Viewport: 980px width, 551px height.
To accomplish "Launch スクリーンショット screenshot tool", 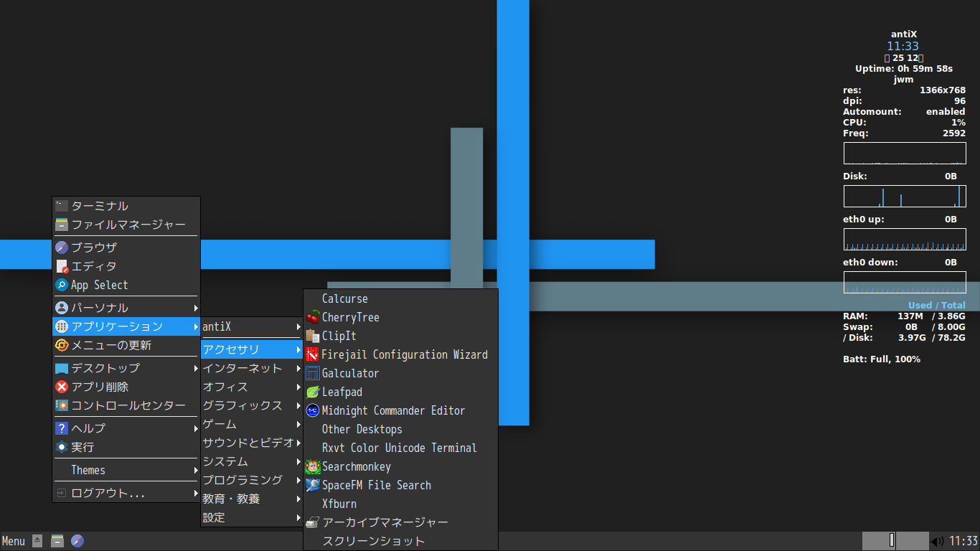I will pyautogui.click(x=400, y=541).
